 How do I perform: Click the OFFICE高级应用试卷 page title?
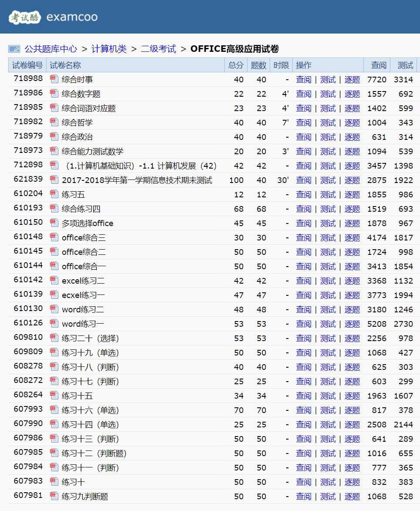234,49
